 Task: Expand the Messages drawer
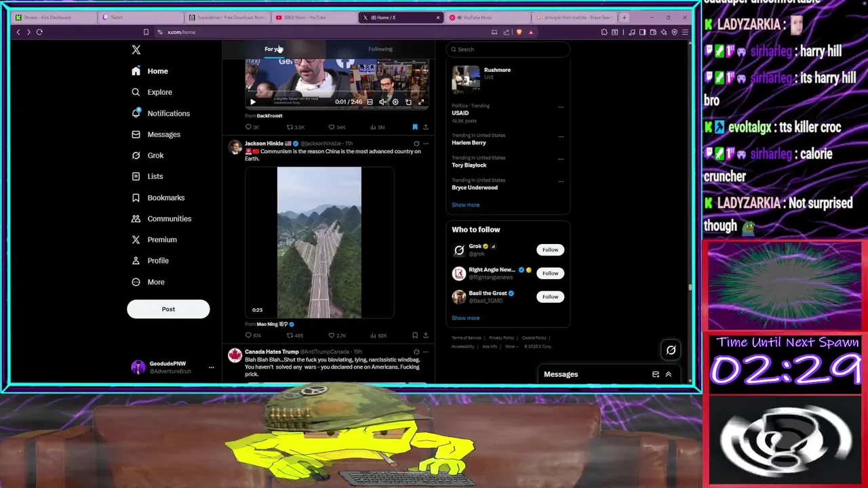(668, 374)
